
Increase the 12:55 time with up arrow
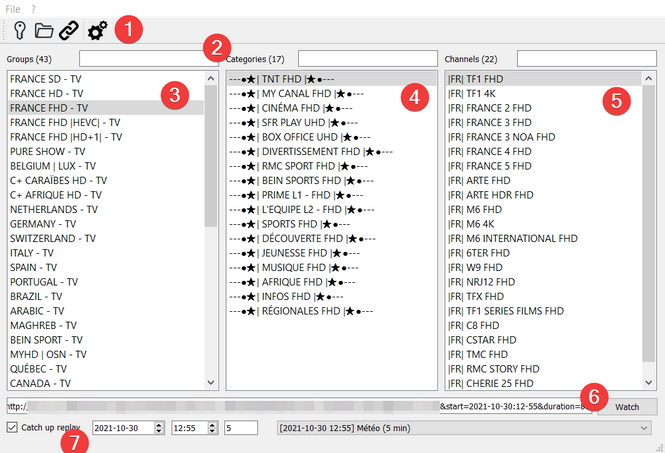point(212,424)
